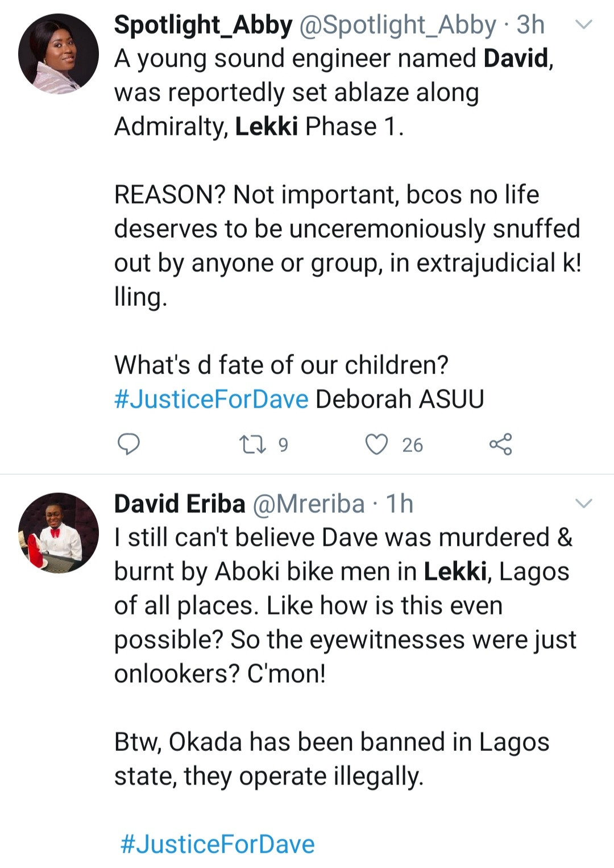This screenshot has height=868, width=614.
Task: Visit the @Spotlight_Abby handle
Action: (397, 25)
